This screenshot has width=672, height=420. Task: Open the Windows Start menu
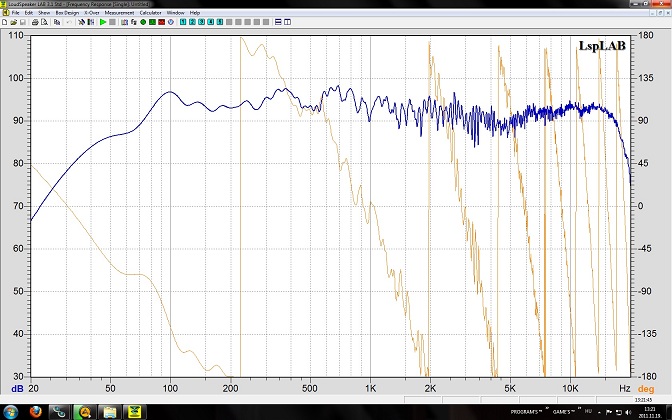pos(10,412)
